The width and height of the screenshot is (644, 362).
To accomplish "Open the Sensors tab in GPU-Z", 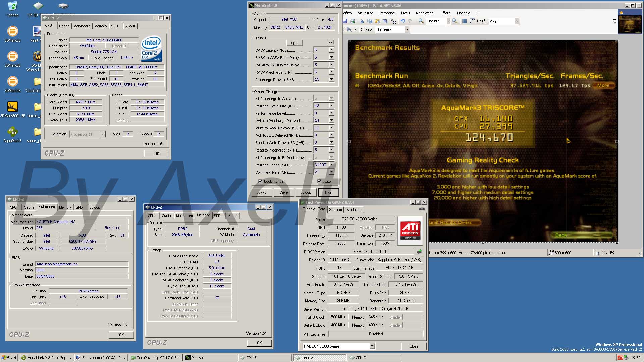I will pyautogui.click(x=335, y=210).
